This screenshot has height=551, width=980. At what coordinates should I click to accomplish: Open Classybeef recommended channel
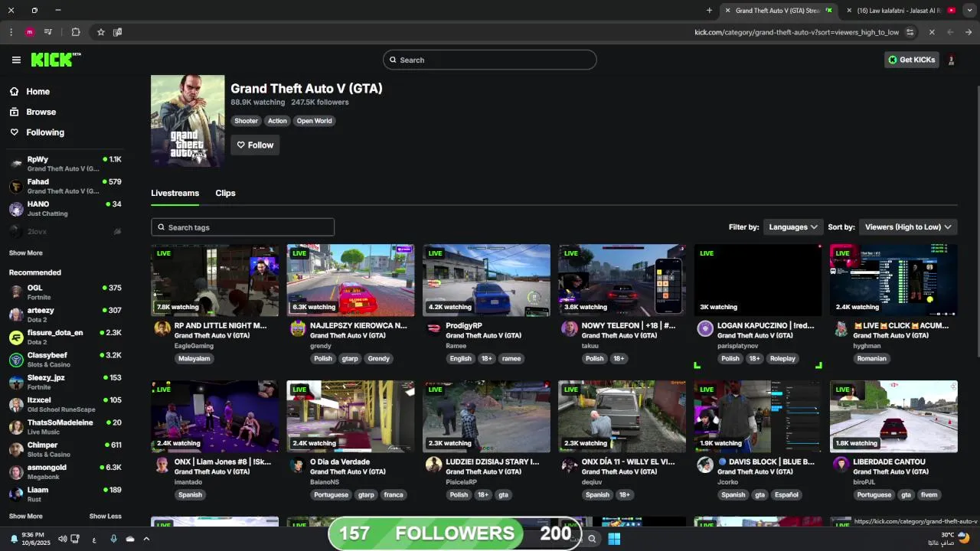(x=65, y=360)
